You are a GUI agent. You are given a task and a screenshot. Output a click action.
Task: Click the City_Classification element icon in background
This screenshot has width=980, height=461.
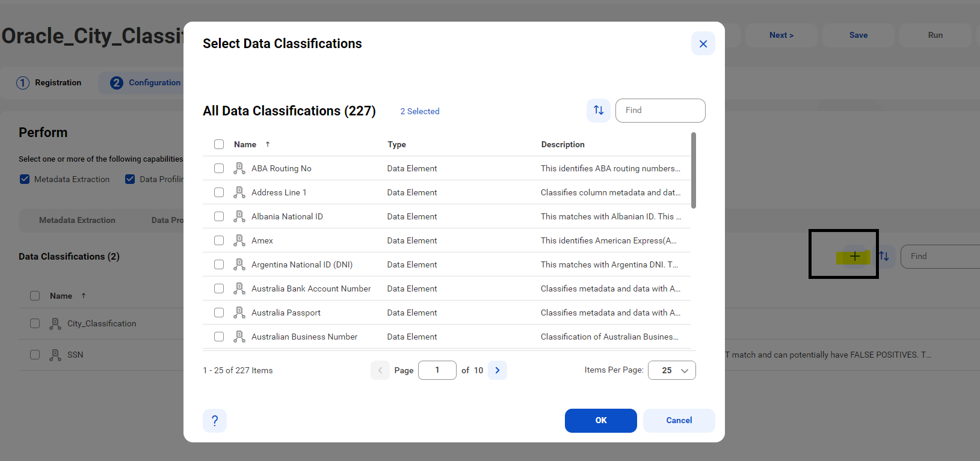(55, 324)
